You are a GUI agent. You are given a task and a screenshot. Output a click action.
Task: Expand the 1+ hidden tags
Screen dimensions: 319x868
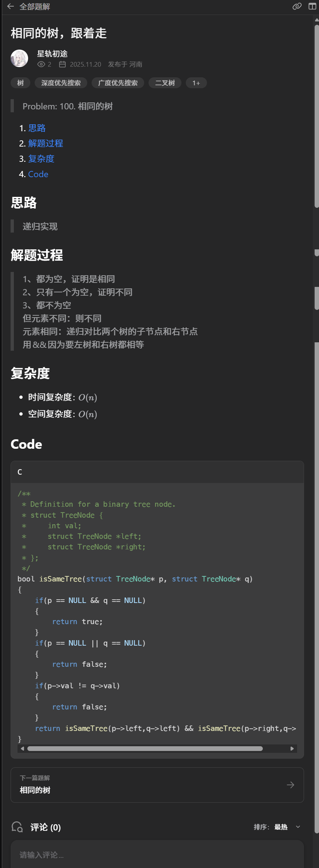(196, 83)
